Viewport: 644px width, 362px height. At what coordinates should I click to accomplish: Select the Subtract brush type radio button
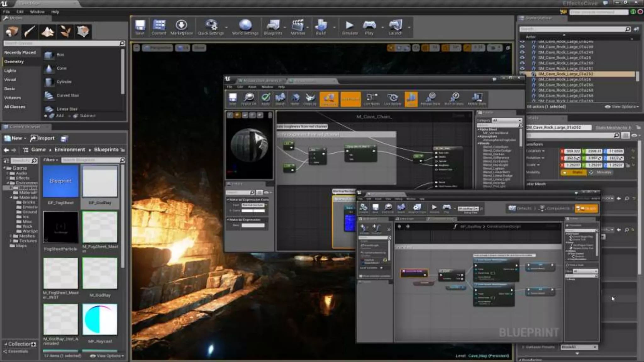pos(70,116)
